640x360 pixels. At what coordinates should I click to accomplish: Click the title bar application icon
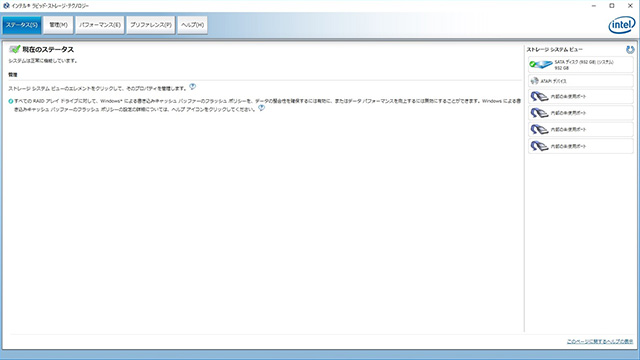point(6,6)
